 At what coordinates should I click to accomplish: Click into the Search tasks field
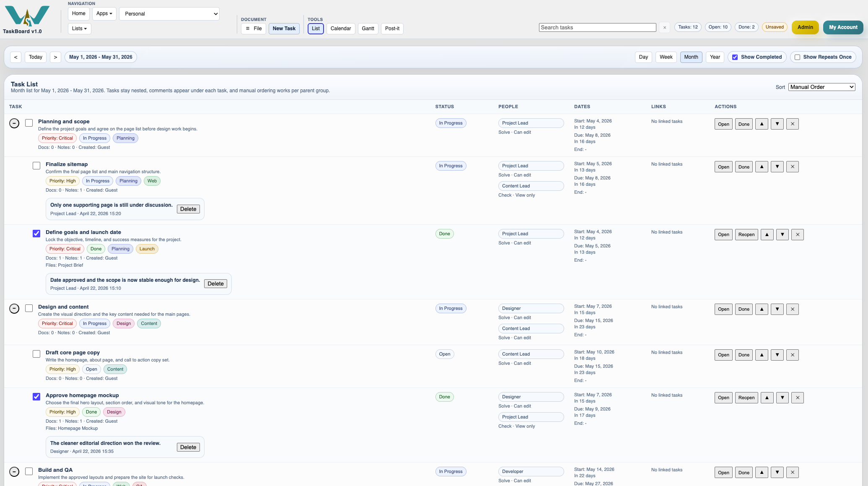(x=597, y=28)
